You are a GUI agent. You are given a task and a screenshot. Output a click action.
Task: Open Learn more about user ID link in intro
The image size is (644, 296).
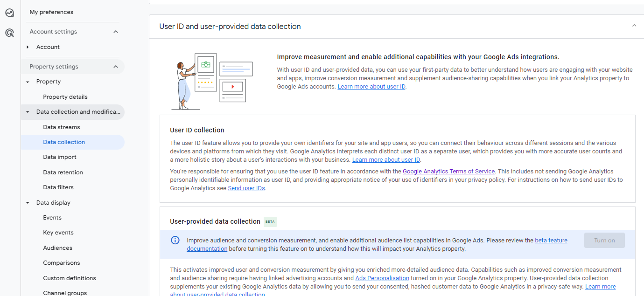(371, 86)
